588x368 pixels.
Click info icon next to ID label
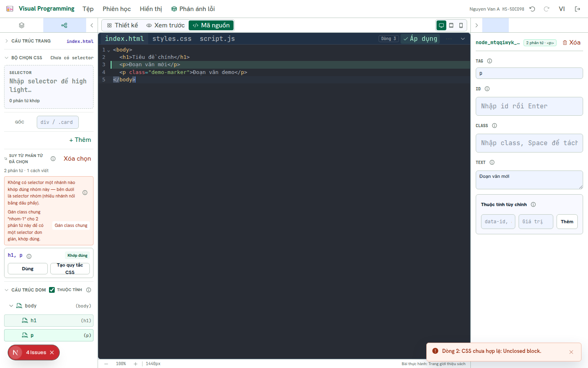click(x=487, y=89)
